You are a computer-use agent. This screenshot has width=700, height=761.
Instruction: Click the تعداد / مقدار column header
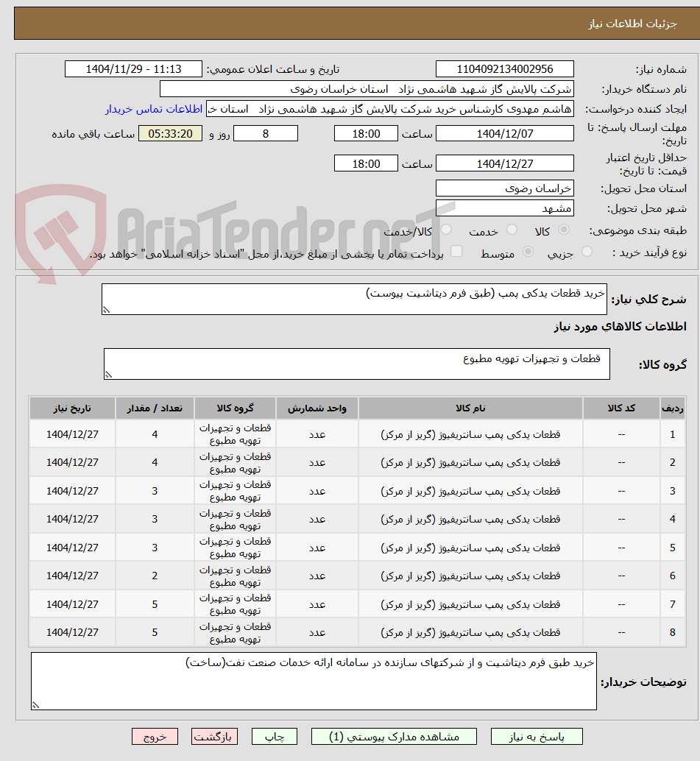coord(155,408)
